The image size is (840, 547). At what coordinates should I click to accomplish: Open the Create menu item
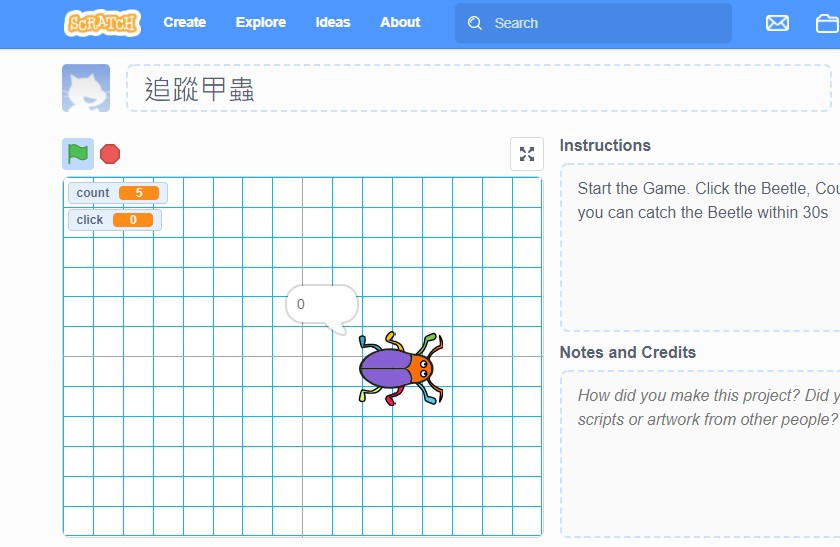click(x=184, y=23)
